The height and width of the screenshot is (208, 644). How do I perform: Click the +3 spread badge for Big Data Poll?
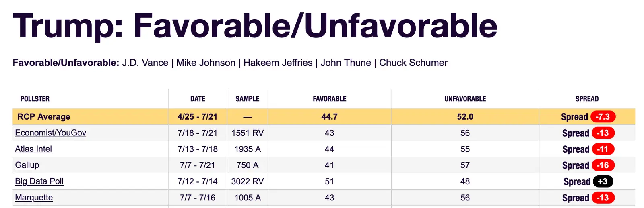tap(603, 181)
